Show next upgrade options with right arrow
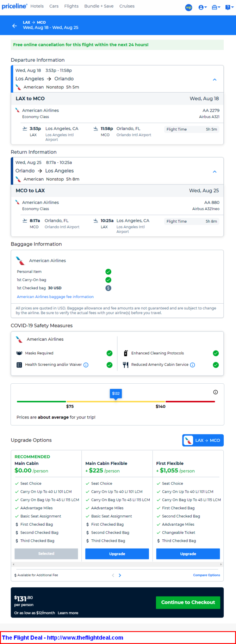The height and width of the screenshot is (644, 236). click(120, 575)
